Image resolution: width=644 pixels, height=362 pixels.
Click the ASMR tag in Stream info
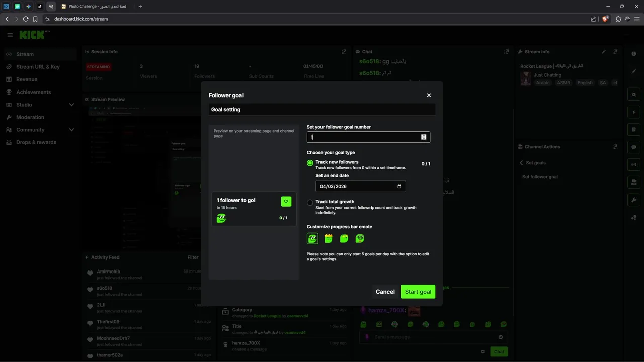click(563, 83)
